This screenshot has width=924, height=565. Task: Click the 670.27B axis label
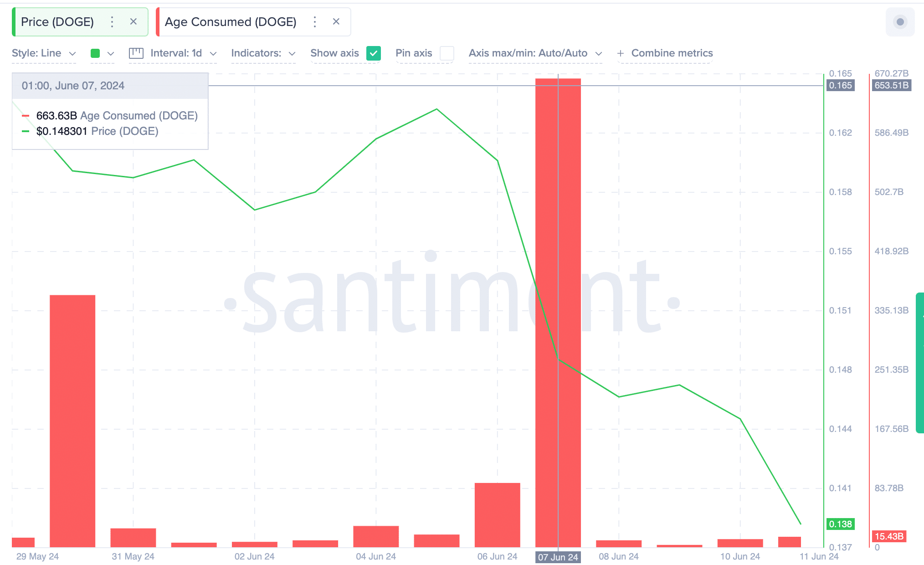[892, 73]
